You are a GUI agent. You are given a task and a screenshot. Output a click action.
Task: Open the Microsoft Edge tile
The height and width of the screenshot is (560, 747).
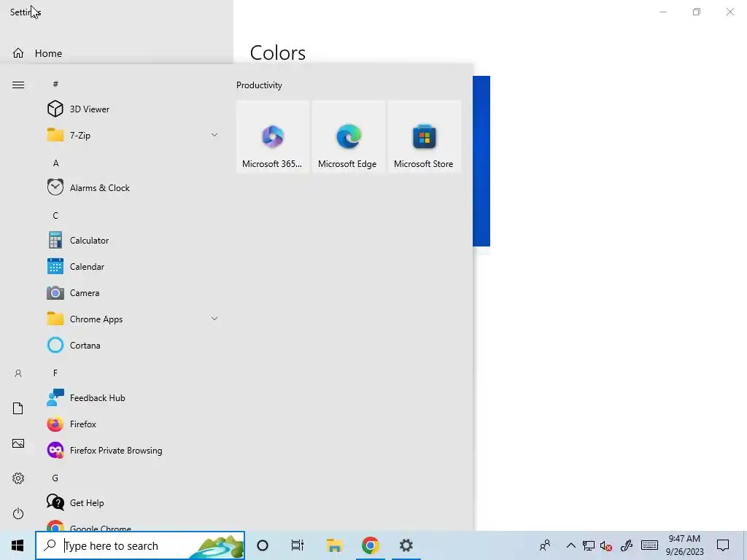coord(348,136)
